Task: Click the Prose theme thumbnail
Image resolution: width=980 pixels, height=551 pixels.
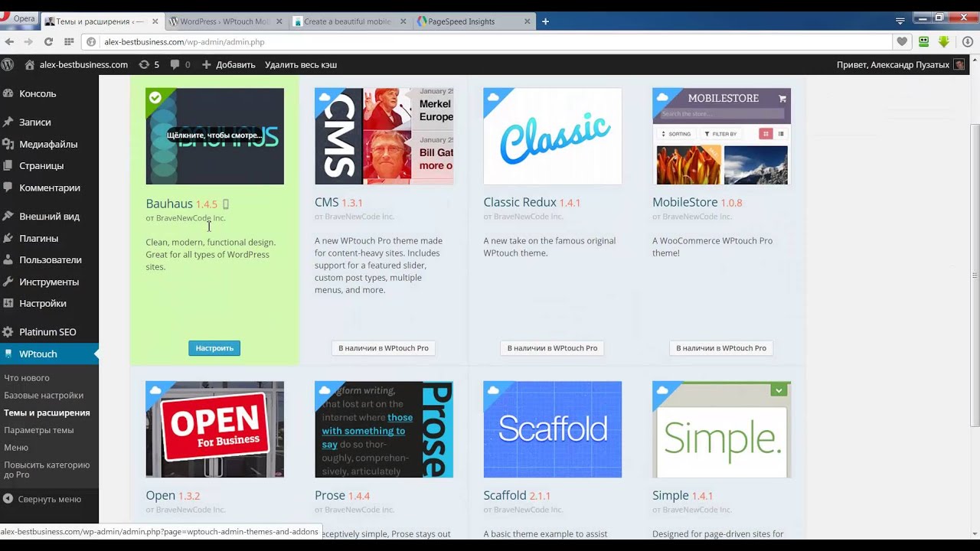Action: pos(384,429)
